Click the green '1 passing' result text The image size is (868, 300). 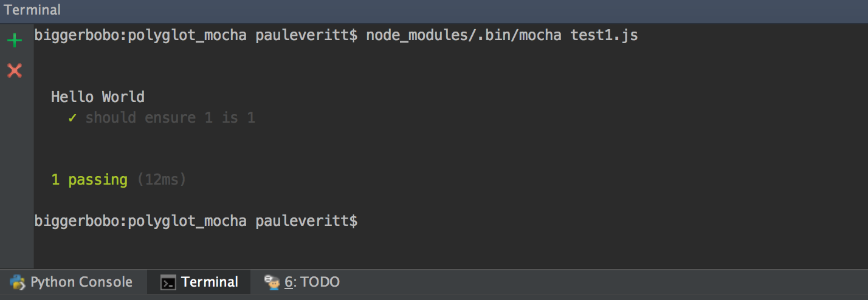89,180
